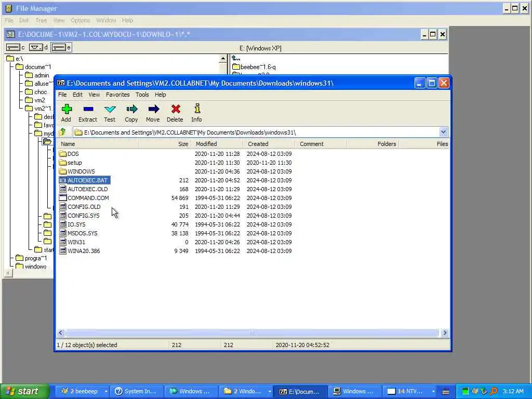
Task: Select the MSDOS.SYS file
Action: click(x=78, y=233)
